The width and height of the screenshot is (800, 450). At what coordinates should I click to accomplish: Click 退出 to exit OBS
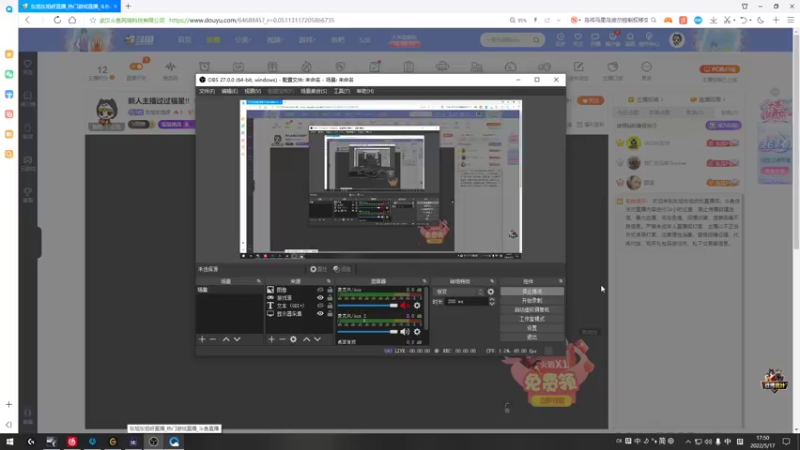[x=532, y=337]
